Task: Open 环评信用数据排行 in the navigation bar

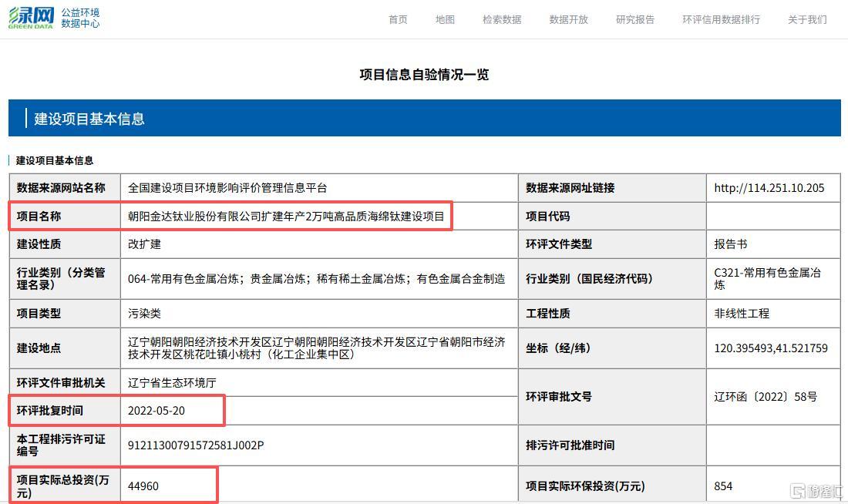Action: tap(721, 19)
